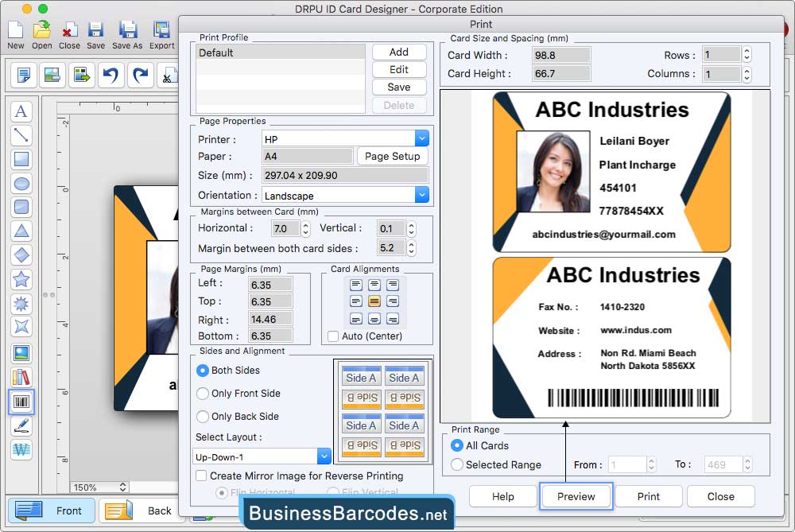The image size is (795, 532).
Task: Click the insert picture toolbar icon
Action: (x=52, y=76)
